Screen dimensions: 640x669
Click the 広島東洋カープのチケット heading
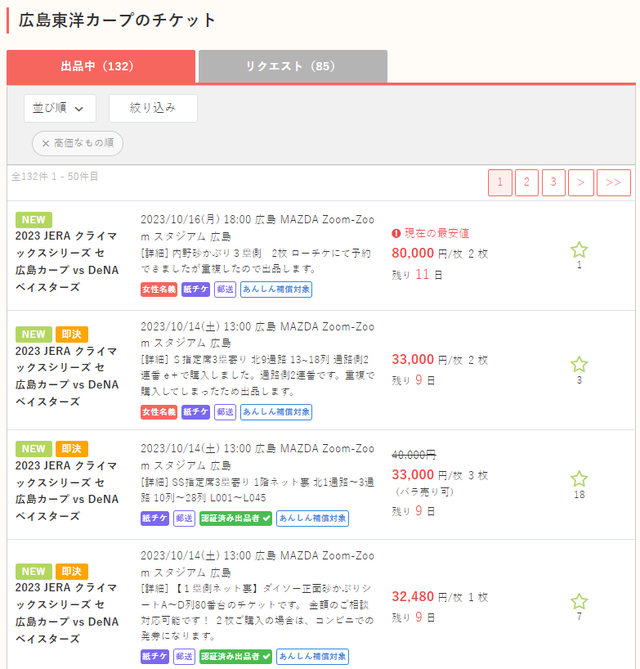[x=117, y=20]
